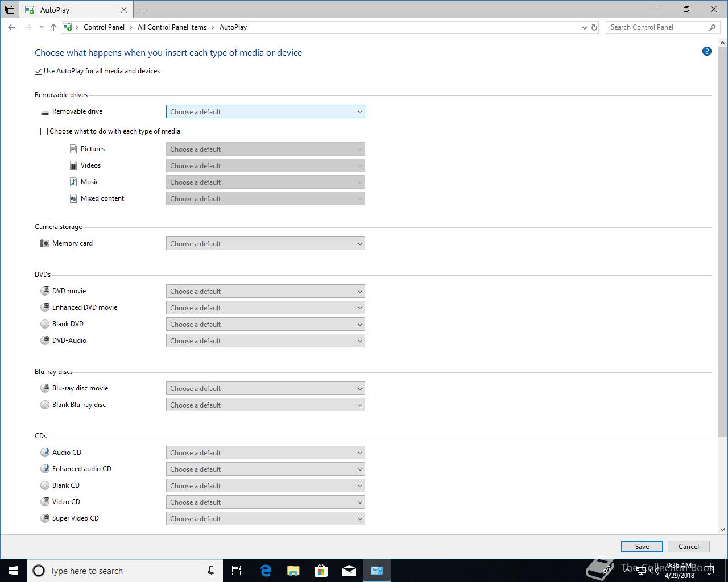Viewport: 728px width, 582px height.
Task: Open the Mail app from taskbar
Action: (x=349, y=571)
